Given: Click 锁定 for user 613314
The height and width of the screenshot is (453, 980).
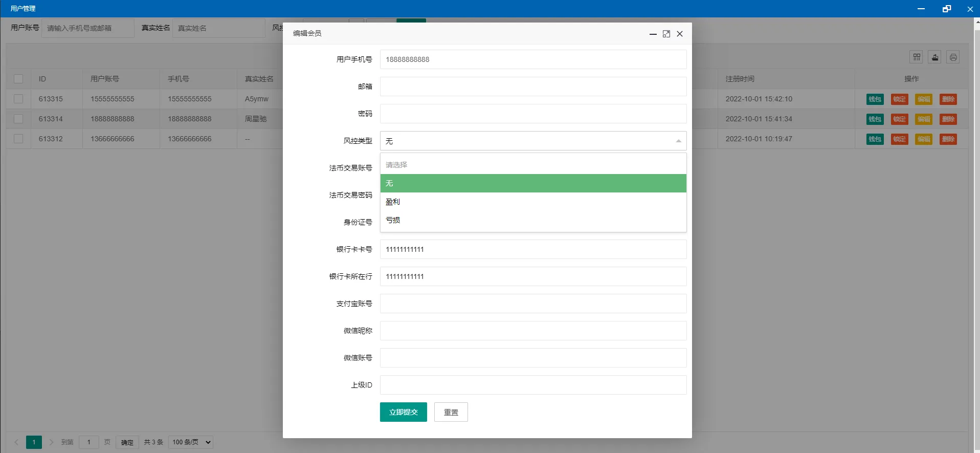Looking at the screenshot, I should pyautogui.click(x=899, y=119).
